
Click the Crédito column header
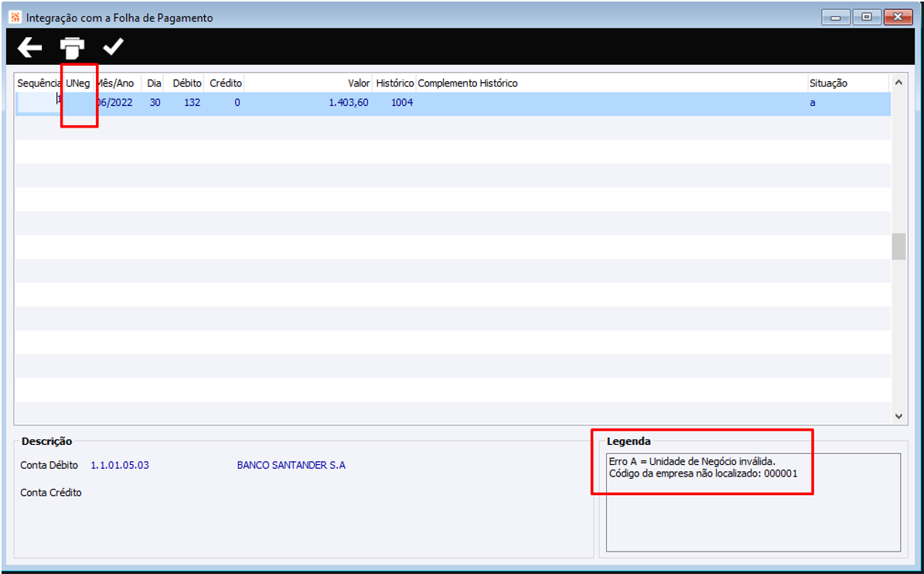(226, 83)
